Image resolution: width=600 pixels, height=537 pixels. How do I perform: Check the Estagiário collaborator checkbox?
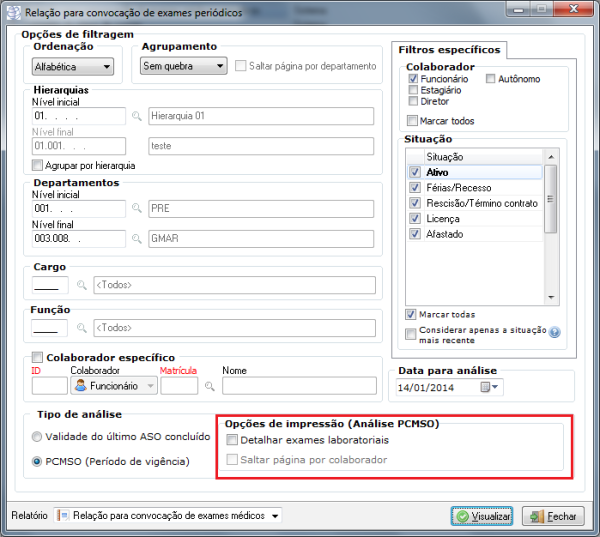tap(413, 90)
